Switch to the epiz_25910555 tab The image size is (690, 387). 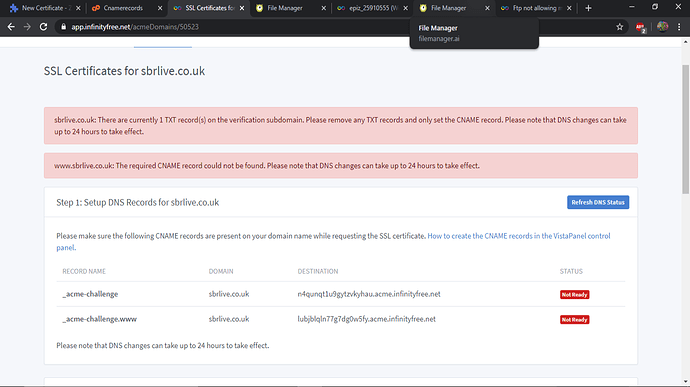[x=372, y=8]
